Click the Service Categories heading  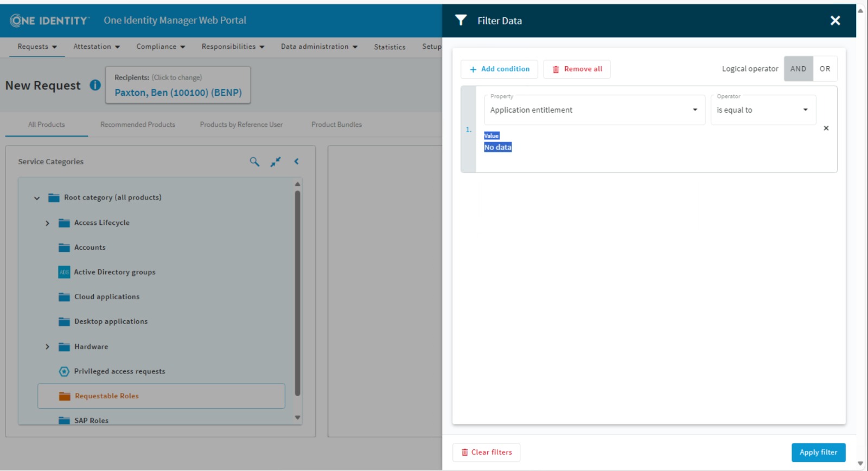coord(51,162)
